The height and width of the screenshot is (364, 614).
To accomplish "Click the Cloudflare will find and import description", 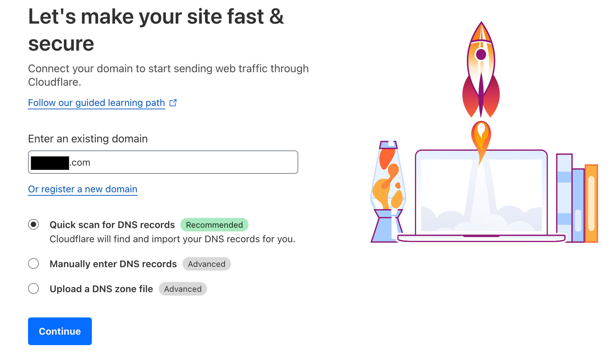I will click(172, 239).
